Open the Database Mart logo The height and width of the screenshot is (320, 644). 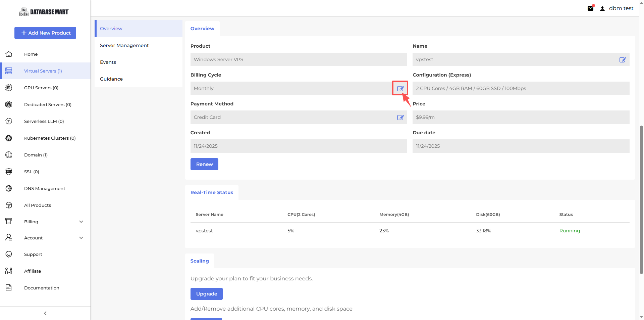44,12
